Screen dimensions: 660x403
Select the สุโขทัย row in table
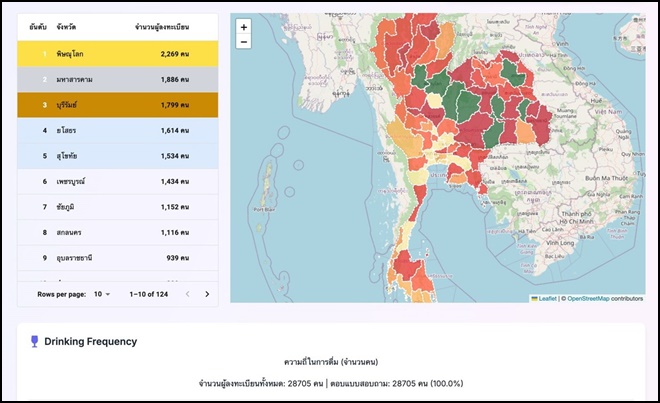118,156
